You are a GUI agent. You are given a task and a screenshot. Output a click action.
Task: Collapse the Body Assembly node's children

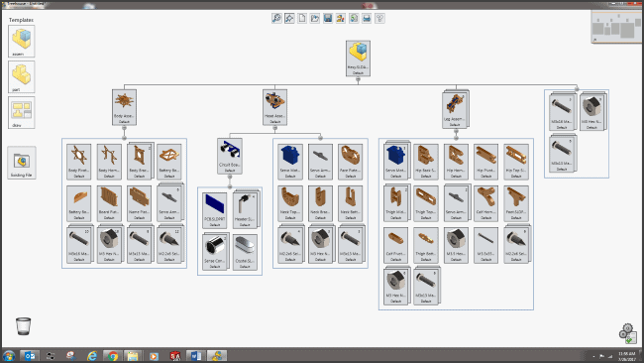[124, 128]
